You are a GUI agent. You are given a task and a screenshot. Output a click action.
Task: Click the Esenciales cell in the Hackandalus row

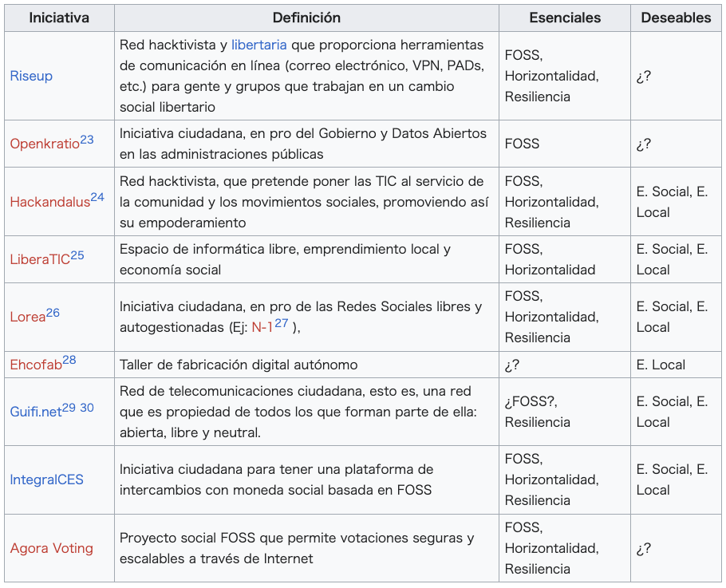565,202
